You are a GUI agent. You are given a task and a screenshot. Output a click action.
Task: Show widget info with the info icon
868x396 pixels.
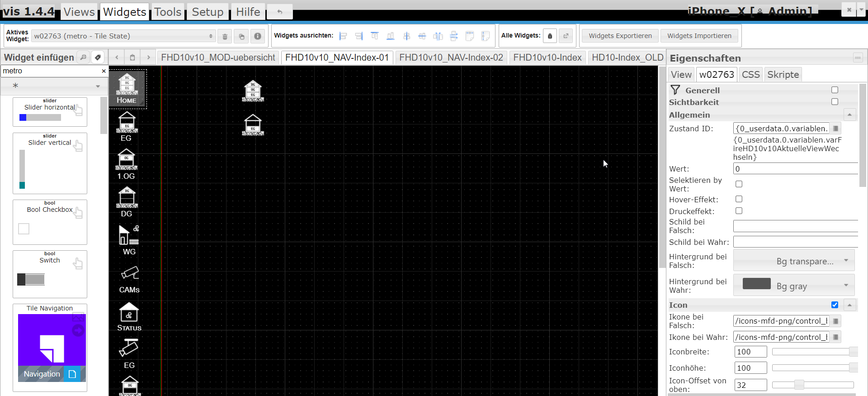coord(258,36)
